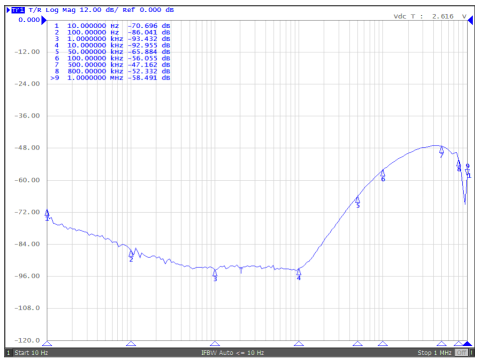
Task: Click the Log Mag 12.00 dB/ format label
Action: coord(81,10)
